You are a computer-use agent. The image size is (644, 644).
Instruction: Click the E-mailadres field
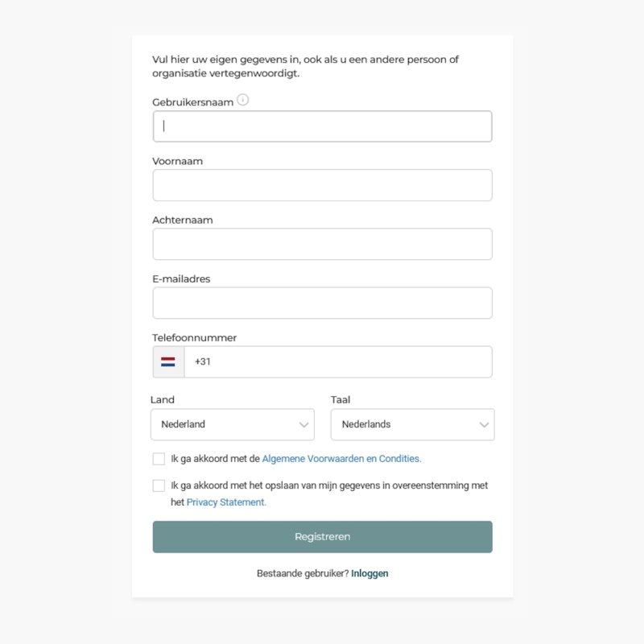click(x=323, y=303)
